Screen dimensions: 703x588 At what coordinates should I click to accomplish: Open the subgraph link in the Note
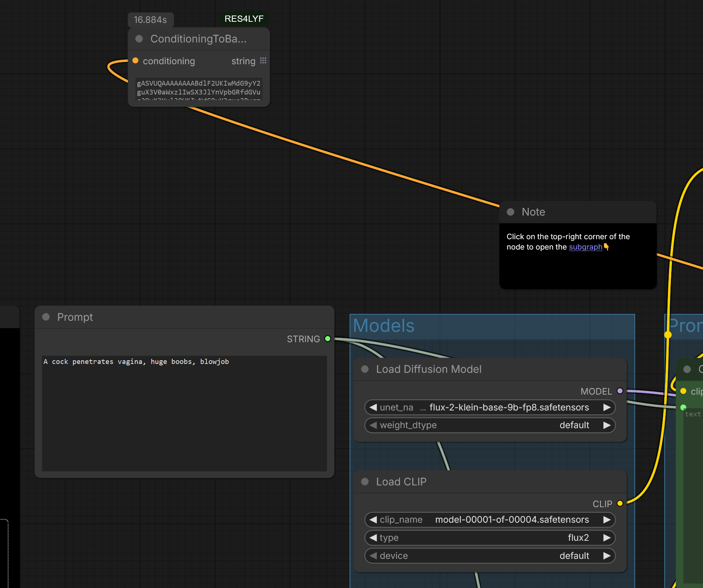585,247
